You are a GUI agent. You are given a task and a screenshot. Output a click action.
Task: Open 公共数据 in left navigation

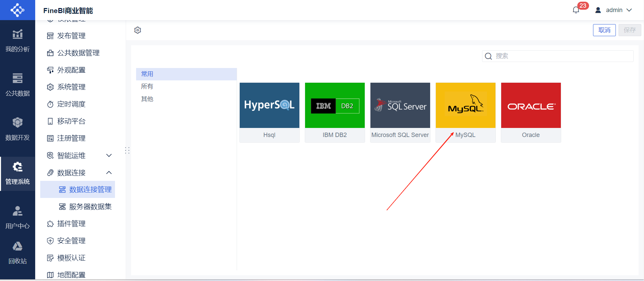pos(17,85)
